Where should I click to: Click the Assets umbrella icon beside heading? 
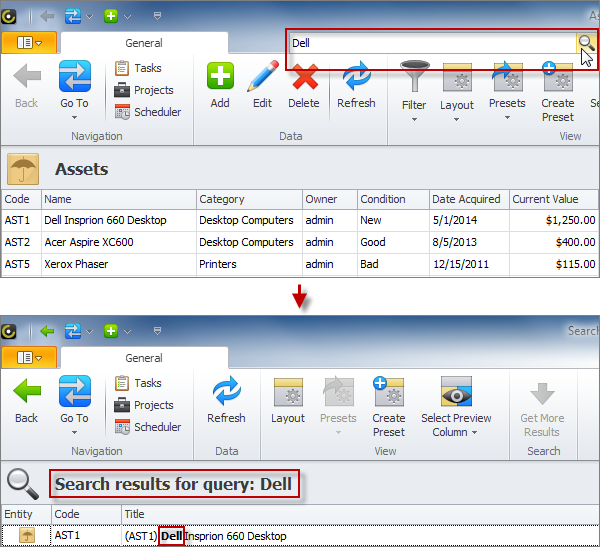(x=23, y=169)
